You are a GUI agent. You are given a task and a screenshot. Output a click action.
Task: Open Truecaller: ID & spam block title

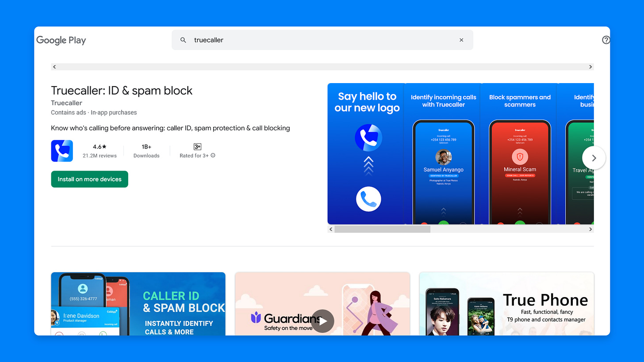tap(122, 91)
